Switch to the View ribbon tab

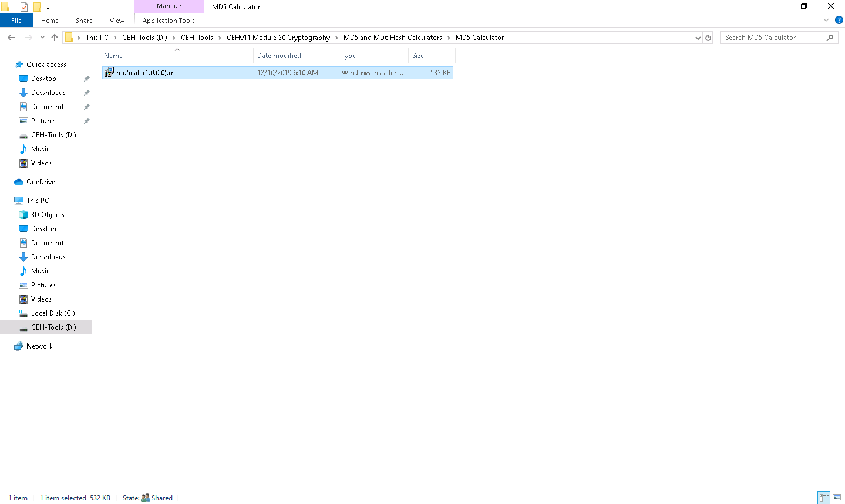pos(117,21)
